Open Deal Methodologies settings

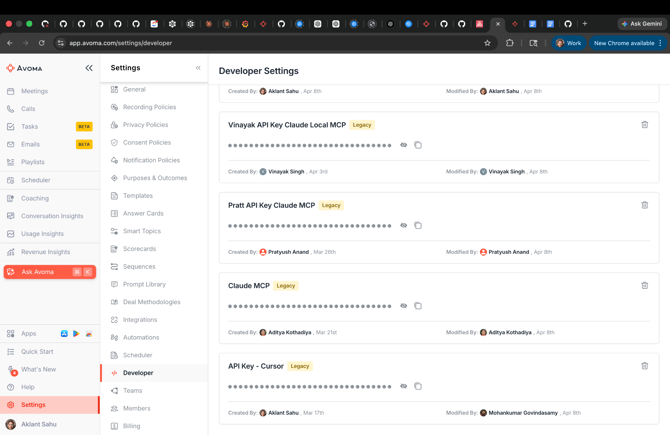(154, 302)
